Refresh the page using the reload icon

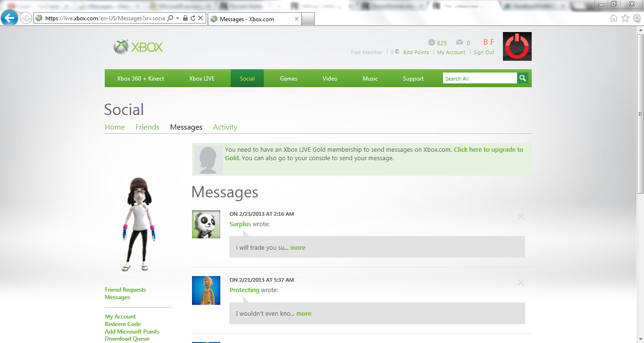[192, 18]
